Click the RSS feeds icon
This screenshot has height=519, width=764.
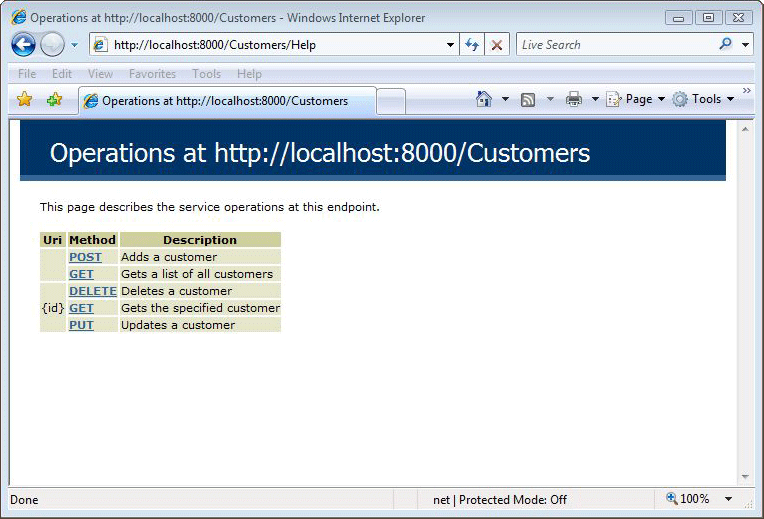click(x=528, y=99)
